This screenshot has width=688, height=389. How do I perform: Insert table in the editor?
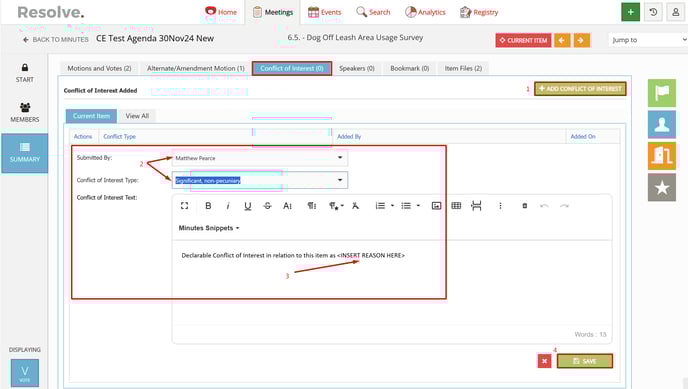pos(456,206)
